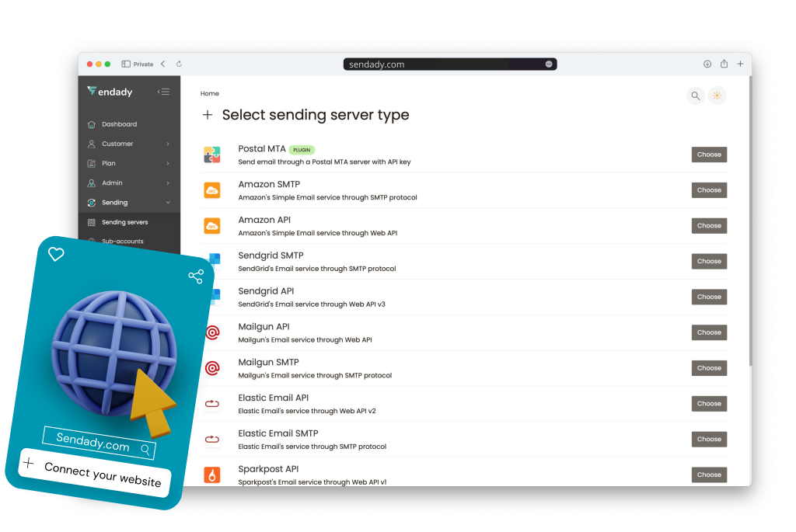Click the Mailgun API red at-sign icon
The width and height of the screenshot is (796, 532).
(212, 332)
